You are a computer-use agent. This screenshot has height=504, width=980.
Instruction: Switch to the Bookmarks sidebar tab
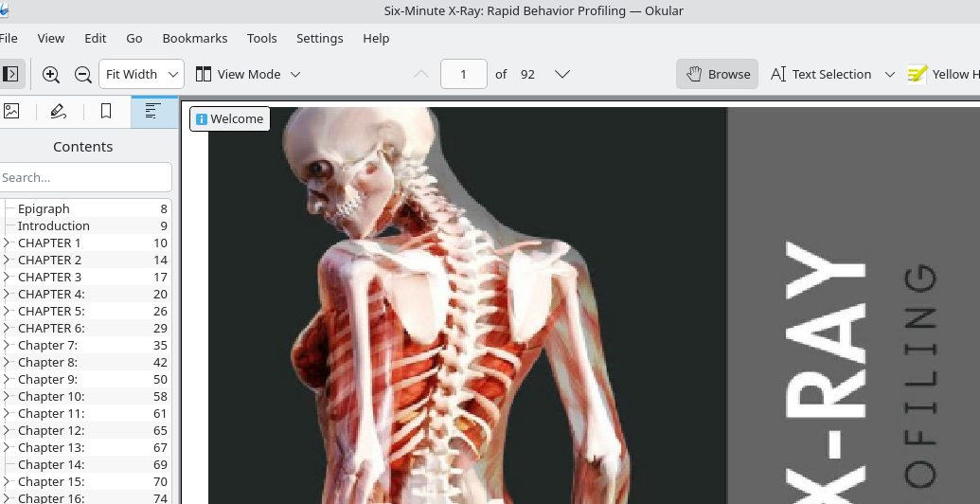pos(106,111)
